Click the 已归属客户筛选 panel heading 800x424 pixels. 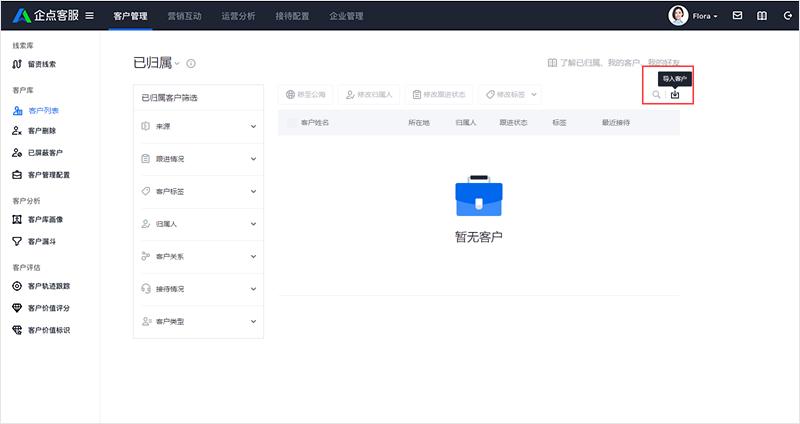[169, 98]
